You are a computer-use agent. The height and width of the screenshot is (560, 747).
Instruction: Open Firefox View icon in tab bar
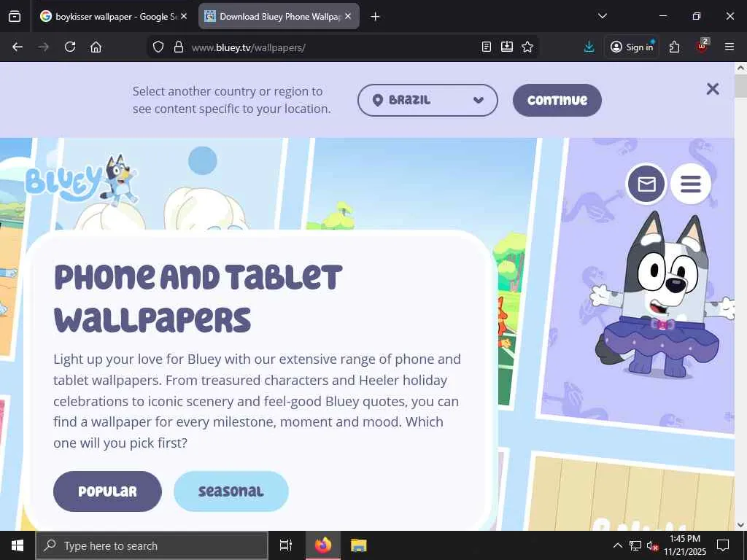pyautogui.click(x=15, y=16)
